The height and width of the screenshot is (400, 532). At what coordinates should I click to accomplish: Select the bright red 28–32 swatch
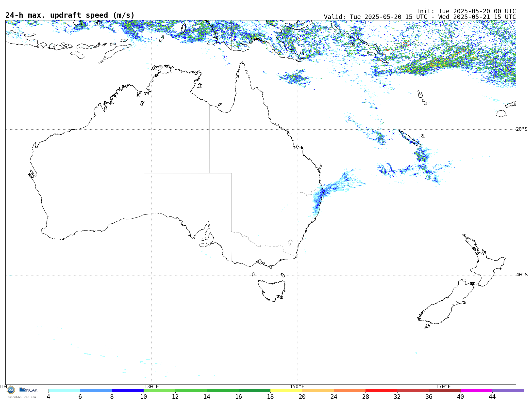[381, 391]
